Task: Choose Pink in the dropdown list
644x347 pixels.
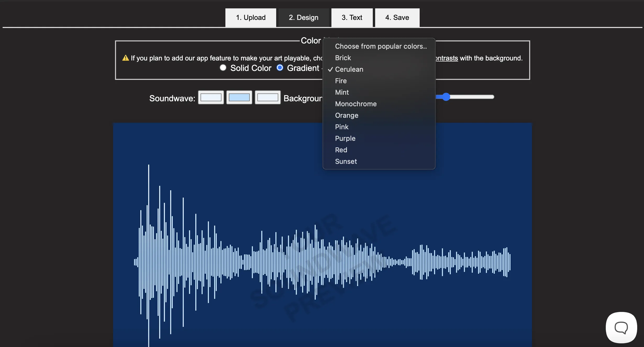Action: [x=379, y=127]
